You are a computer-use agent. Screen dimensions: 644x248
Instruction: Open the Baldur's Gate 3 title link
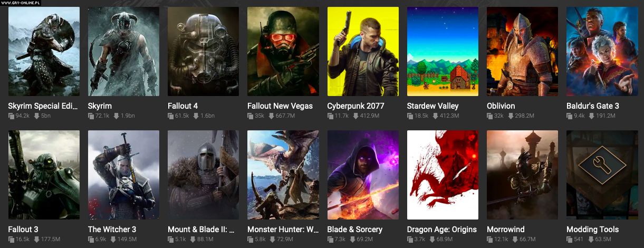click(593, 106)
